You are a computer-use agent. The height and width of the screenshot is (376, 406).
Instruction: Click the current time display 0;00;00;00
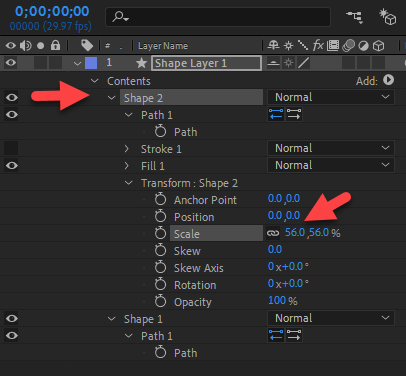[x=52, y=11]
